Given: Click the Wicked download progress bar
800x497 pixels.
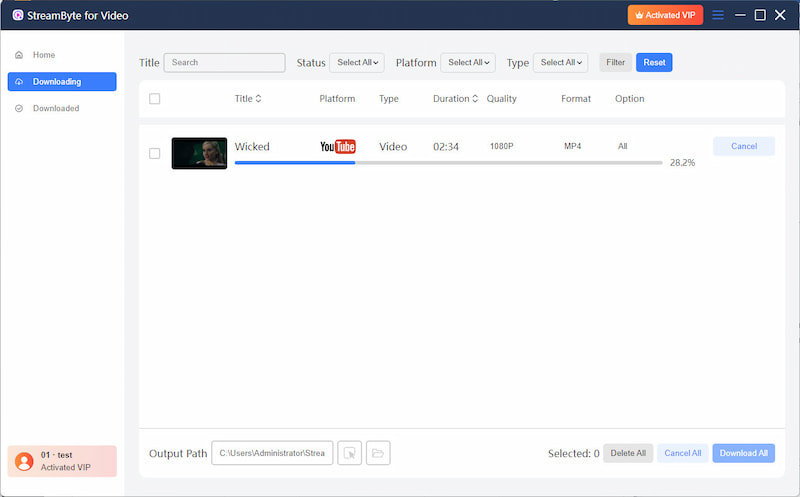Looking at the screenshot, I should pos(448,163).
